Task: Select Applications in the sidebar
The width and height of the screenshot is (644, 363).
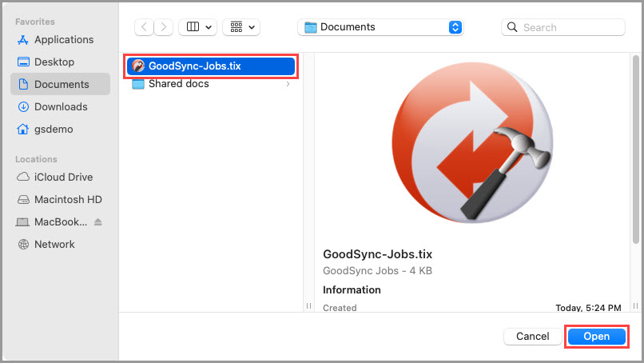Action: click(x=61, y=40)
